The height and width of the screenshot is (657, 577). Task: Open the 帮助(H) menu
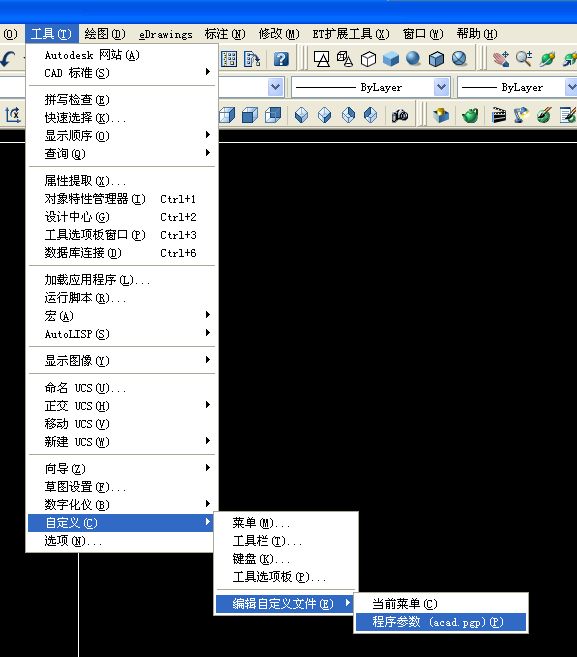point(477,34)
